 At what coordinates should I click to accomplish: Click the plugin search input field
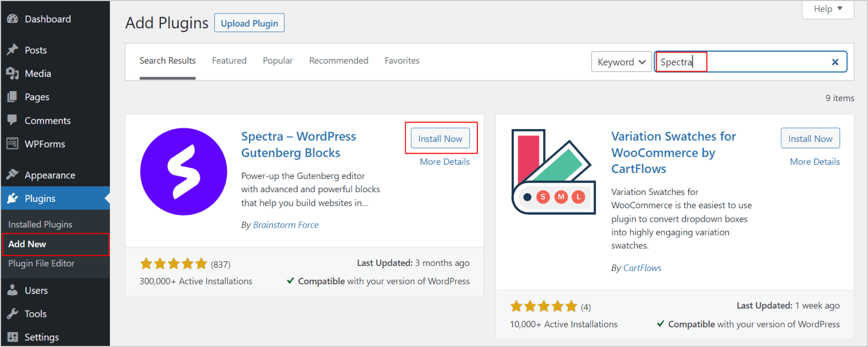pos(761,62)
